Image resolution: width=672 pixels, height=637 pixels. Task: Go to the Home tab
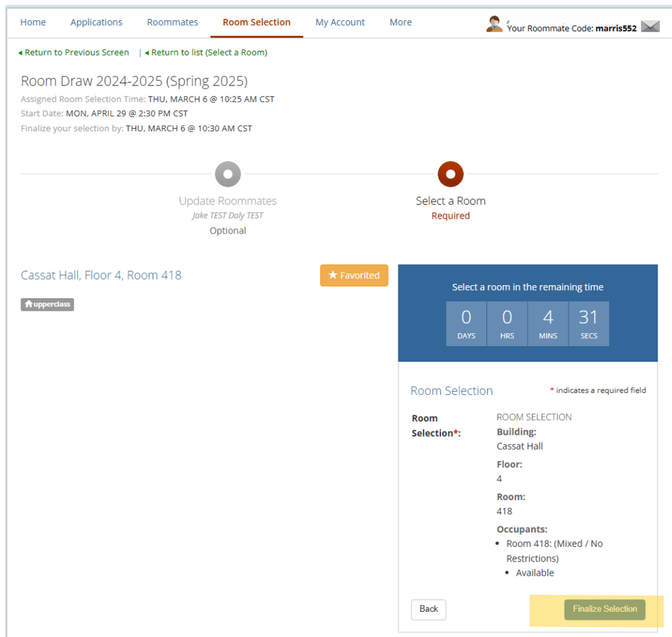click(x=33, y=22)
